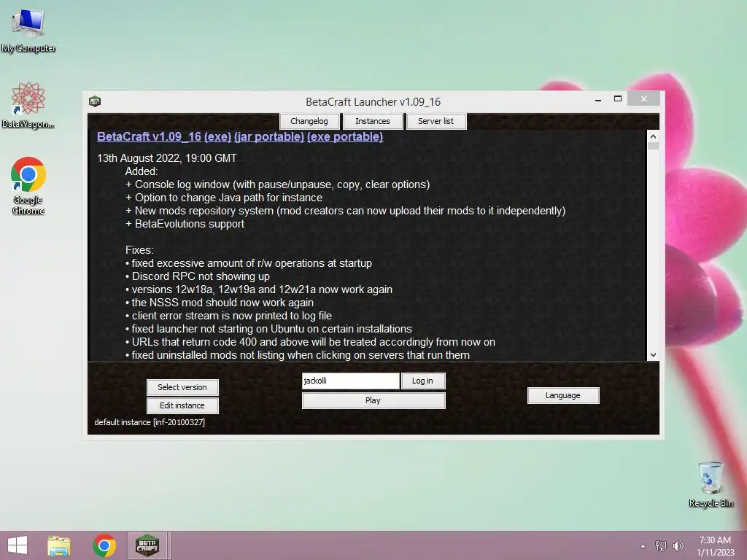This screenshot has height=560, width=747.
Task: Click the 'Option to change Java path' line
Action: [x=224, y=198]
